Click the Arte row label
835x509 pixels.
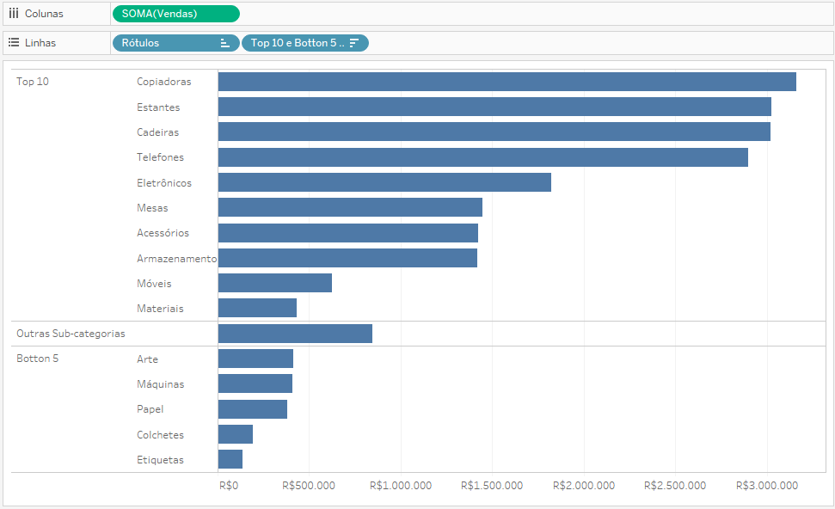(x=148, y=359)
